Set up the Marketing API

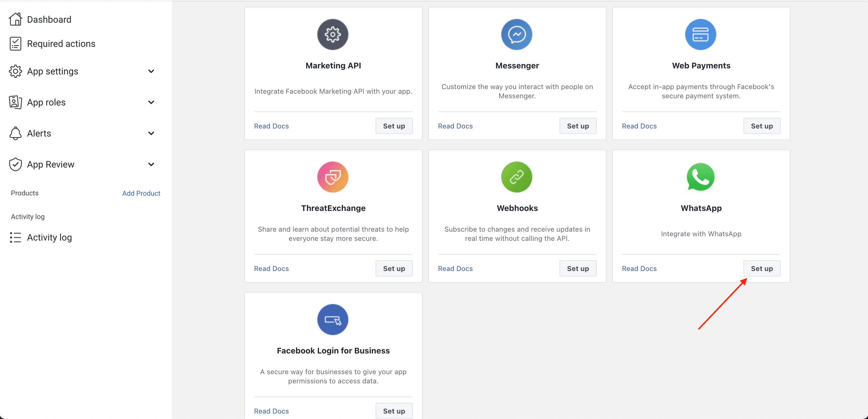(x=394, y=126)
